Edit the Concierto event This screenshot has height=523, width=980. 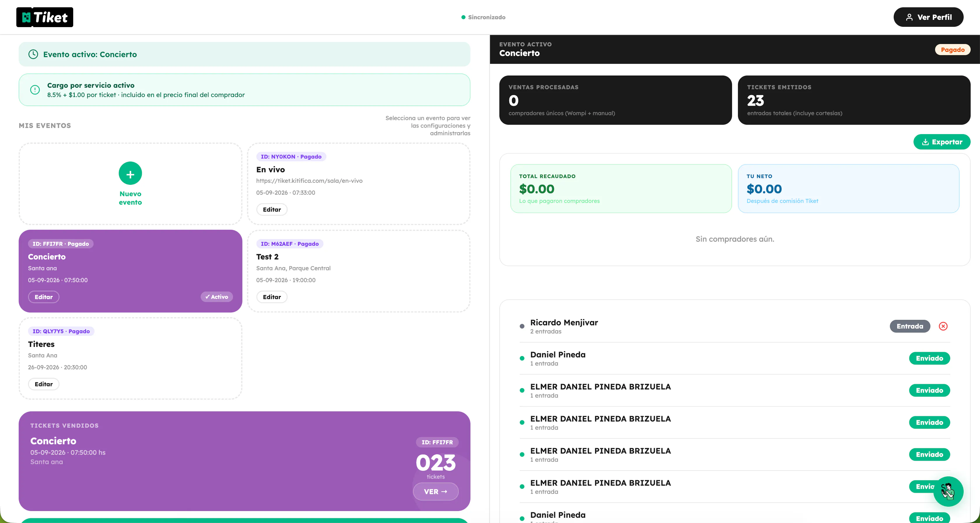(x=44, y=297)
